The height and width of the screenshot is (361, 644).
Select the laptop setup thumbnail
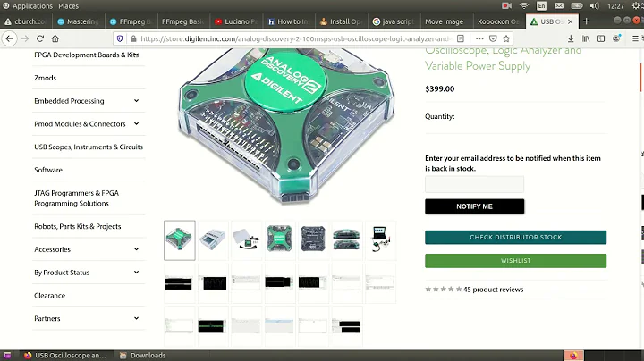click(x=379, y=239)
